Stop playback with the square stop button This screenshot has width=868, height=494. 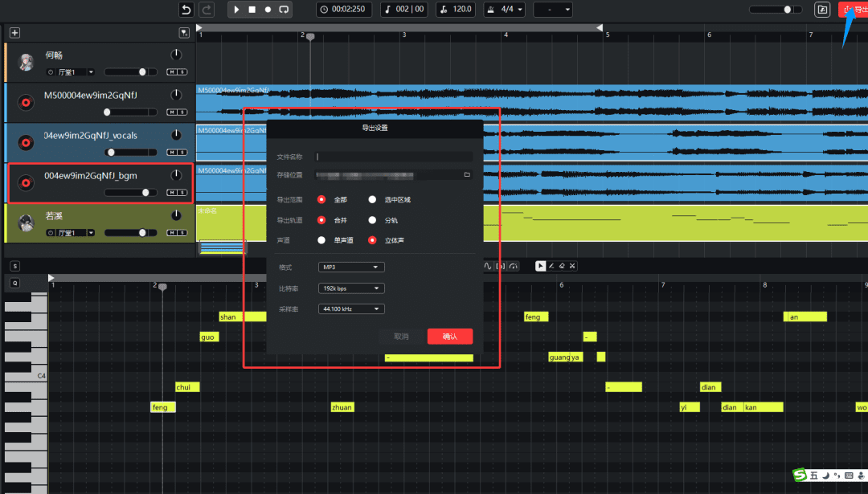252,10
